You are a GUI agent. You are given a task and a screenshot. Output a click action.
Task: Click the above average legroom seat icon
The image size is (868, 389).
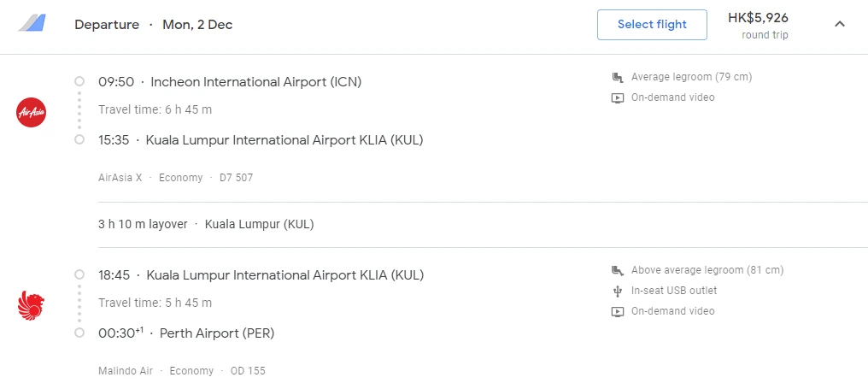pyautogui.click(x=618, y=270)
